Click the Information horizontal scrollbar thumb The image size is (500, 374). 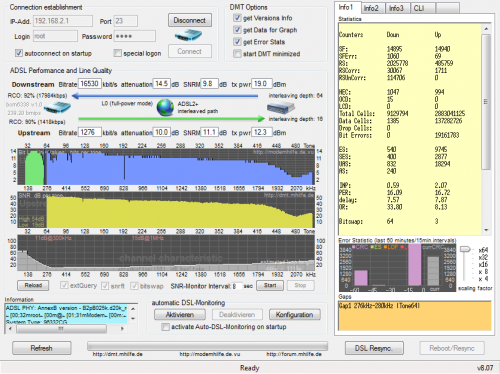(x=61, y=329)
